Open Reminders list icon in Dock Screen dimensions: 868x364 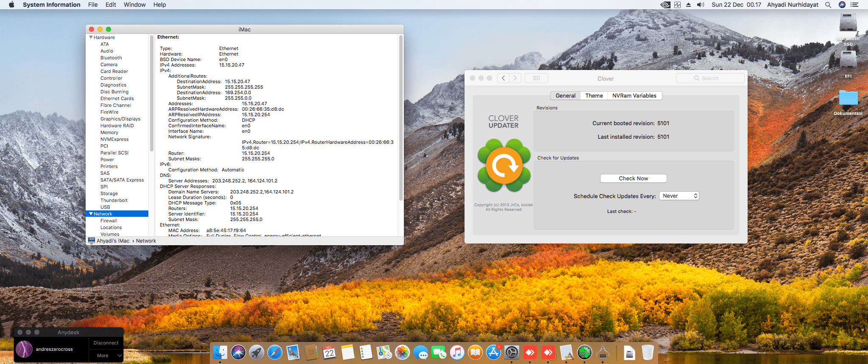click(366, 352)
